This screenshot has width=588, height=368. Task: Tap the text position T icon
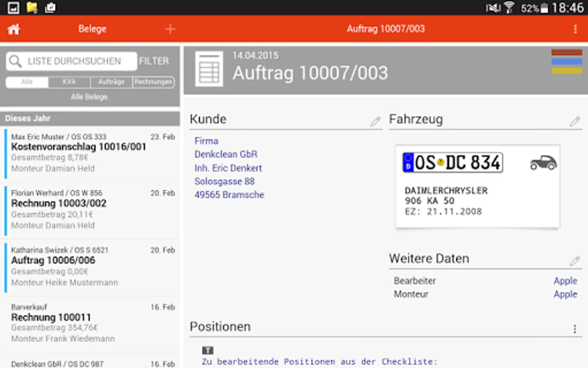(208, 350)
